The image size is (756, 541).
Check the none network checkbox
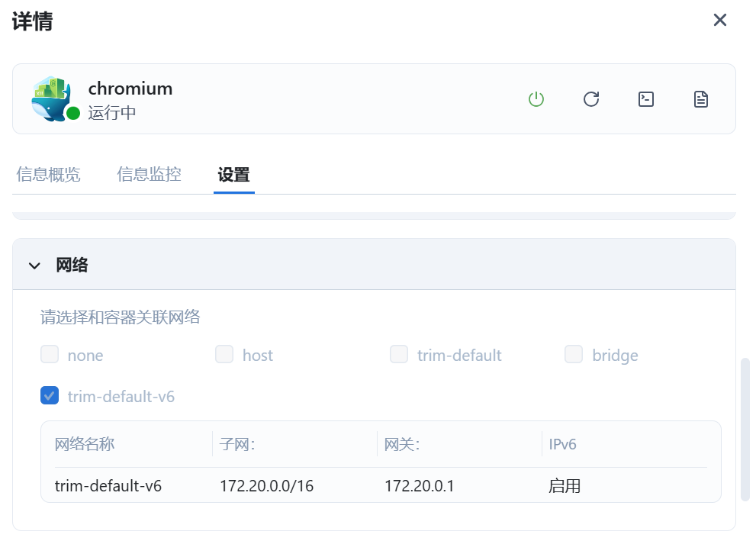click(50, 355)
